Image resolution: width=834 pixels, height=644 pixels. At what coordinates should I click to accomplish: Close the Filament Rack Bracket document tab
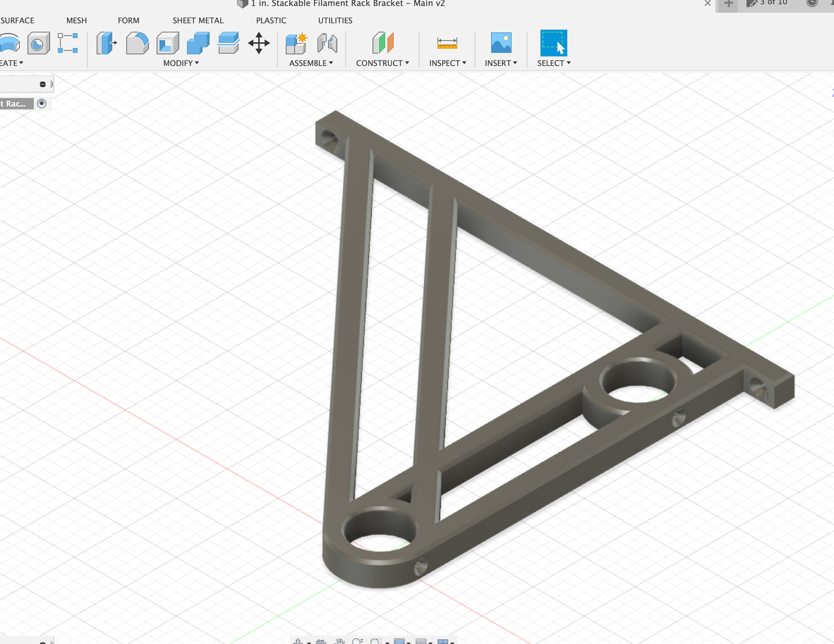(x=708, y=4)
